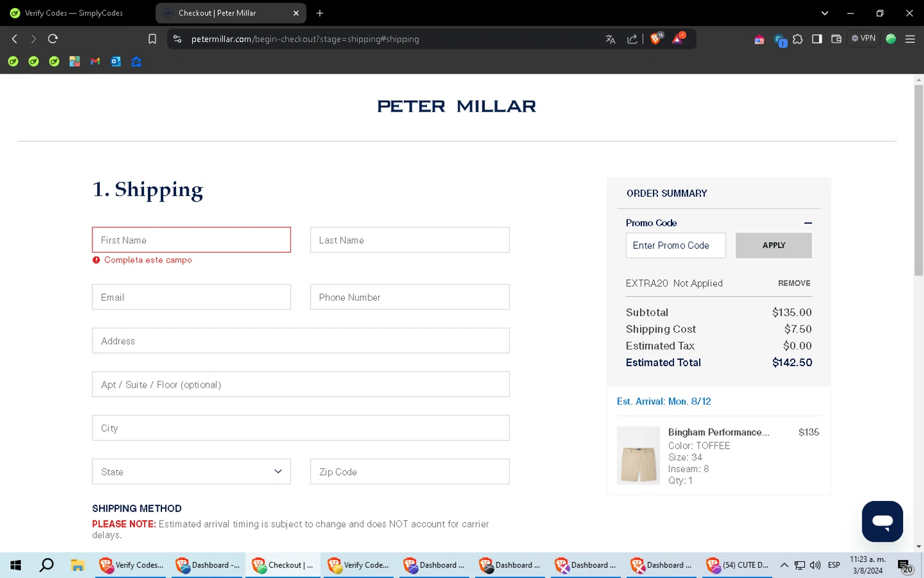The image size is (924, 578).
Task: Open Brave Shields lion icon
Action: tap(656, 39)
